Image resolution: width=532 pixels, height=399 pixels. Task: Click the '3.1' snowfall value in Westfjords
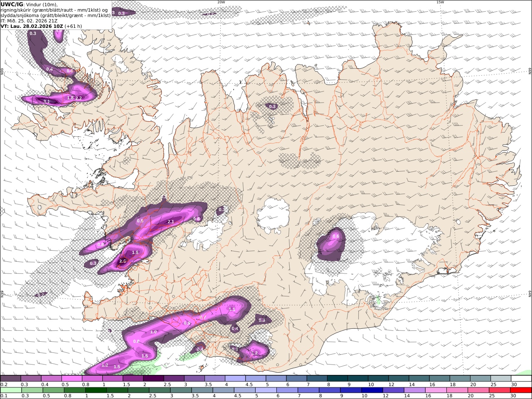[x=47, y=101]
